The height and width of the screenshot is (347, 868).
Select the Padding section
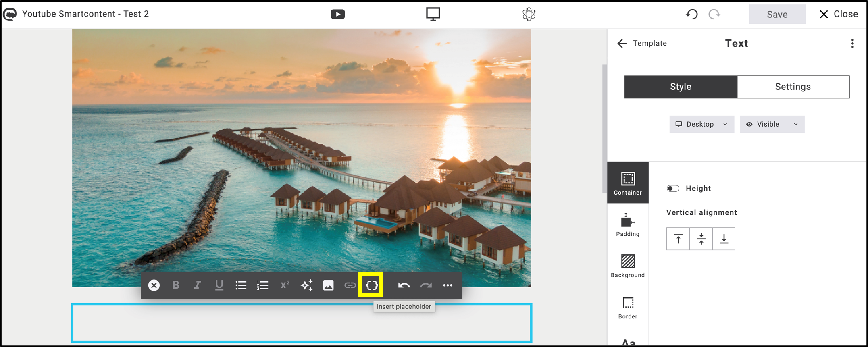(x=628, y=225)
